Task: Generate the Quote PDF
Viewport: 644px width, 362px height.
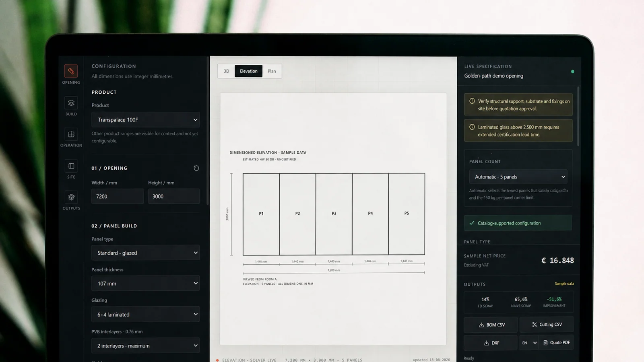Action: (x=556, y=343)
